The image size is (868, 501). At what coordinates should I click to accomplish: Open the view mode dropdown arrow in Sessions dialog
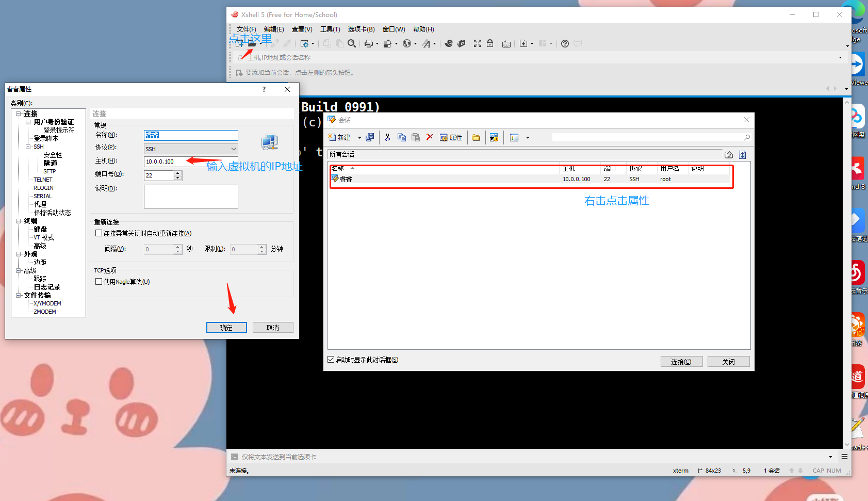click(x=528, y=138)
